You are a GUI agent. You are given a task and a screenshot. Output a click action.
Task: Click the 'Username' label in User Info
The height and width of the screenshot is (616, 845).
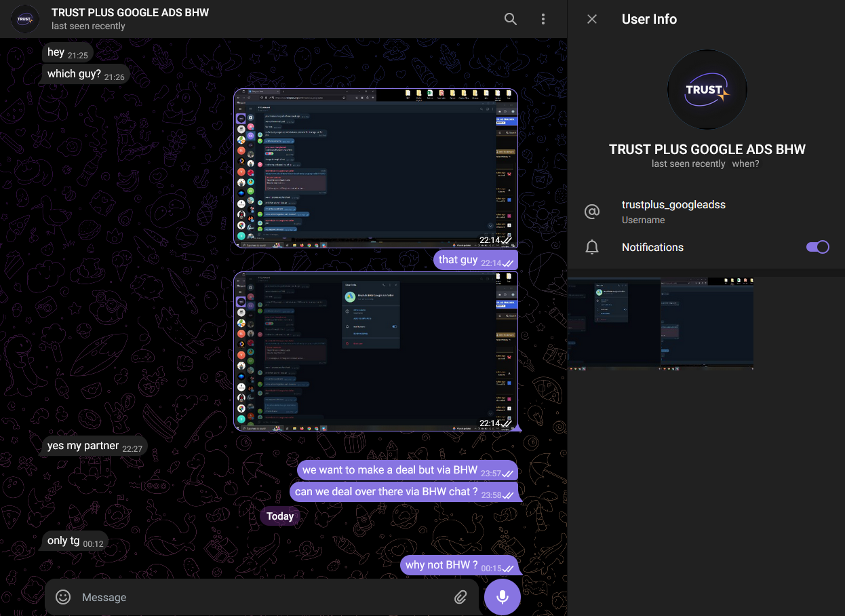[x=643, y=220]
